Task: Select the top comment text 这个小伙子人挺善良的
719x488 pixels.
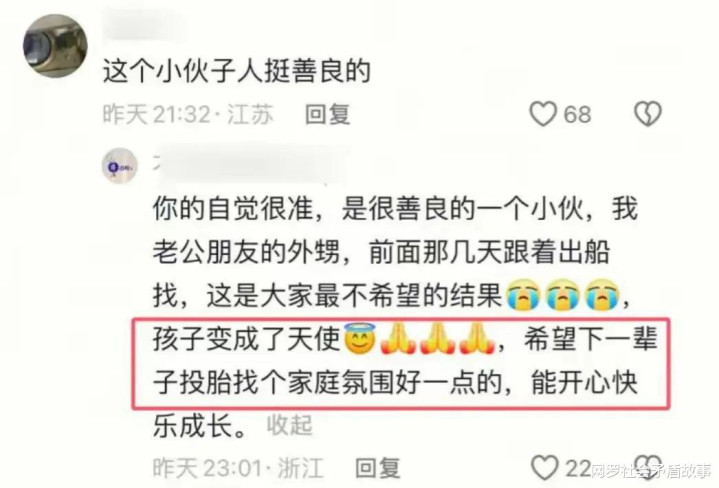Action: [x=236, y=72]
